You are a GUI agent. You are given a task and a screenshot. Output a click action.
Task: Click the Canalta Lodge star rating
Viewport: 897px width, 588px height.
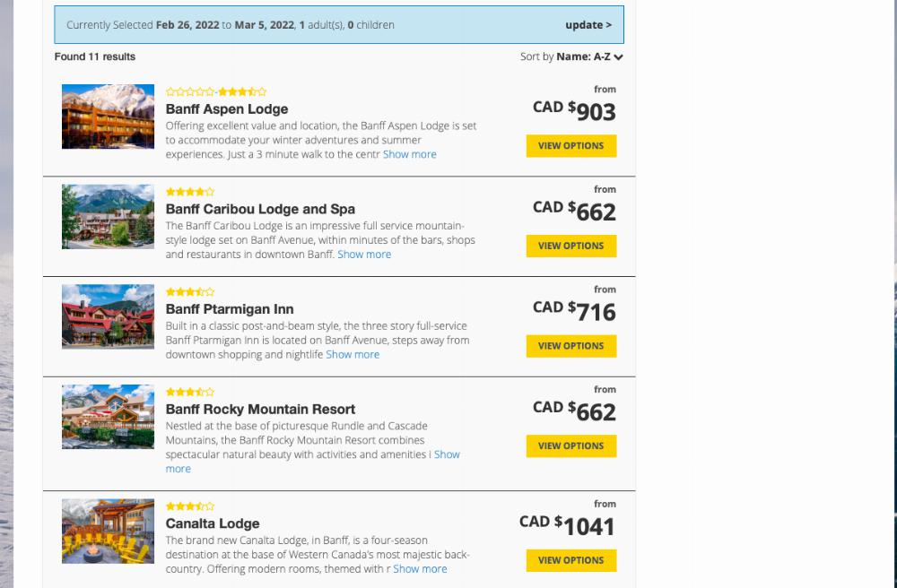tap(190, 506)
